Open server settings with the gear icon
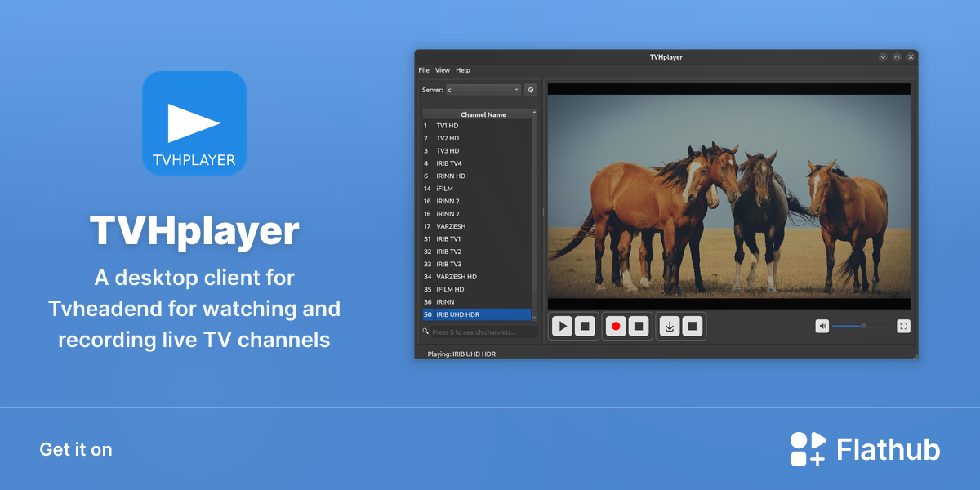980x490 pixels. (531, 90)
